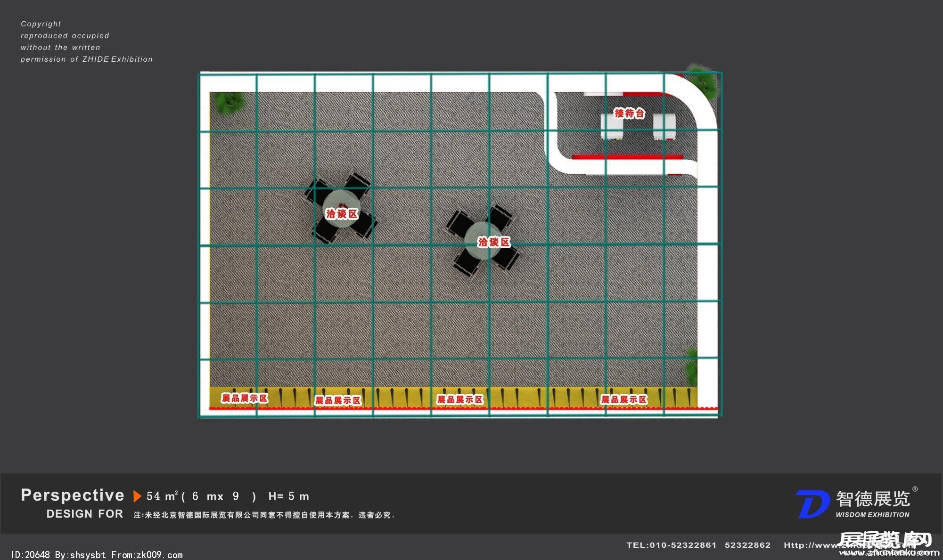943x560 pixels.
Task: Click the left 洽谈区 label
Action: coord(342,214)
